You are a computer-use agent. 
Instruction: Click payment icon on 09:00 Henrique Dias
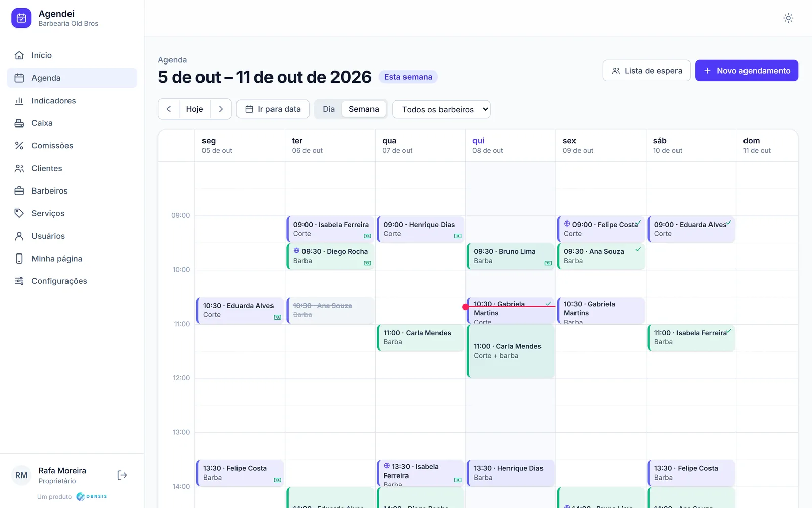(x=458, y=236)
